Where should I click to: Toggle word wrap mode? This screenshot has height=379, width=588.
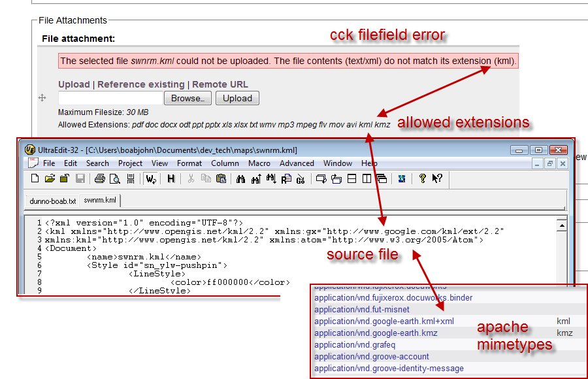point(149,178)
